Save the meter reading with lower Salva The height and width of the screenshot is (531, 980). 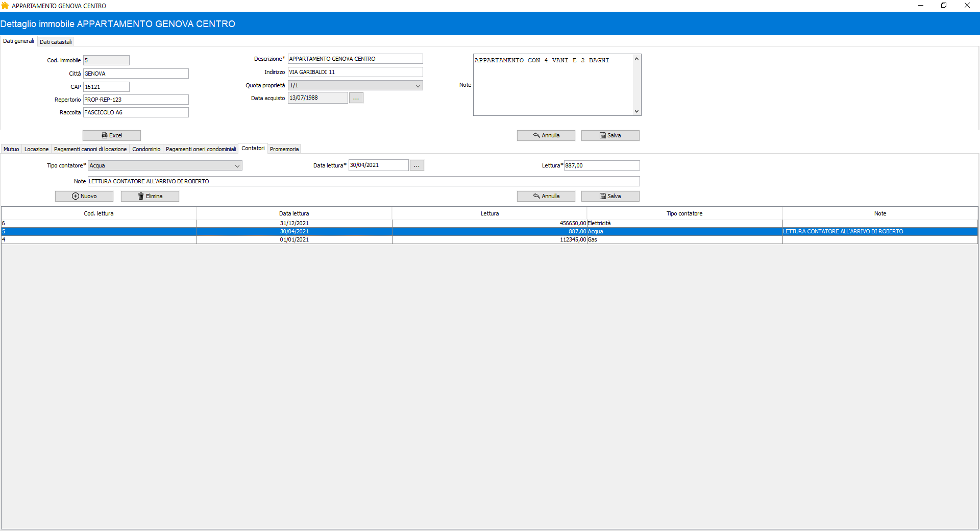point(610,196)
